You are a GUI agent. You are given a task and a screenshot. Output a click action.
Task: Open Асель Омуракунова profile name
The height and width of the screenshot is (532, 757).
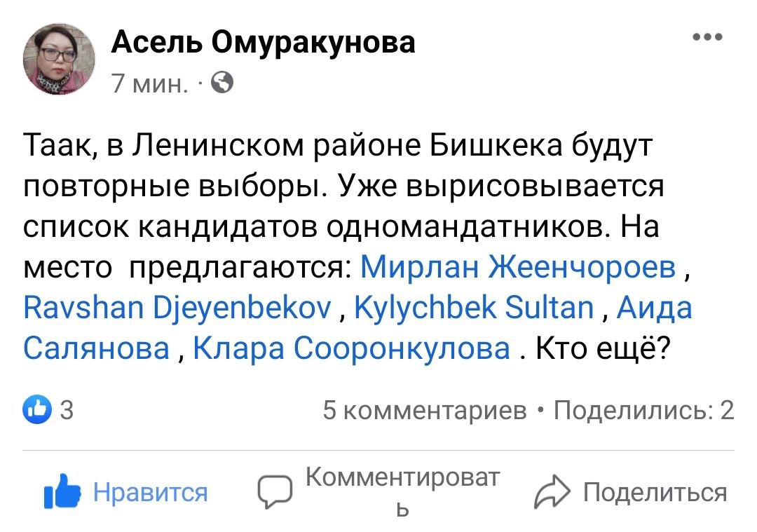264,43
